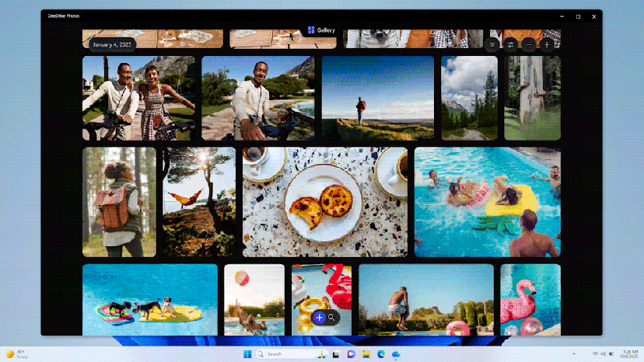
Task: Select the pink flamingo float photo
Action: [x=530, y=300]
